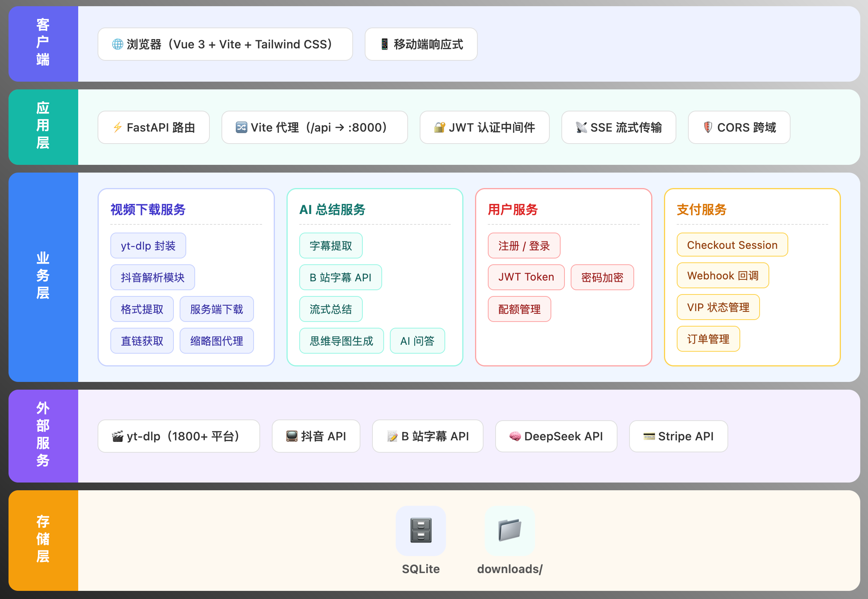Screen dimensions: 868x599
Task: Click the SQLite filing cabinet icon
Action: [420, 530]
